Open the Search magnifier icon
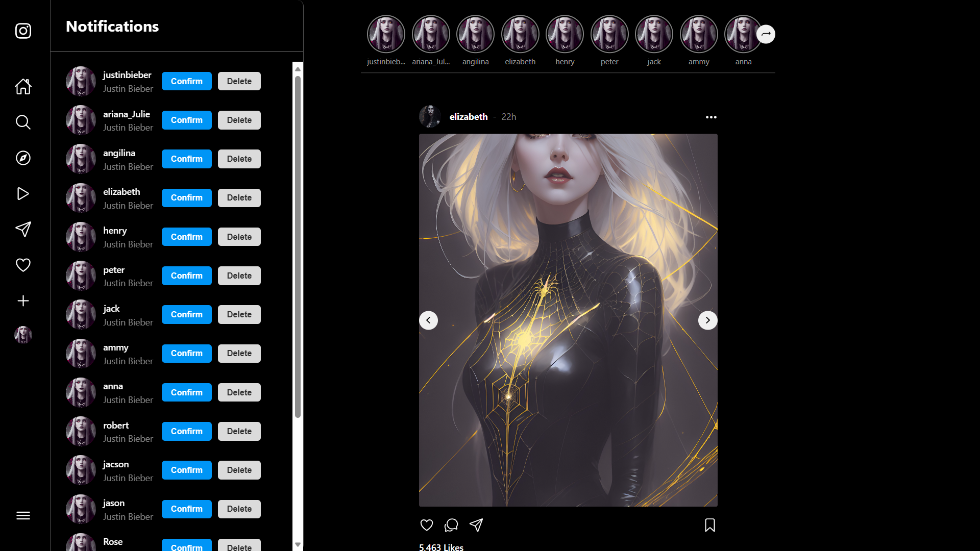Viewport: 980px width, 551px height. pyautogui.click(x=23, y=122)
